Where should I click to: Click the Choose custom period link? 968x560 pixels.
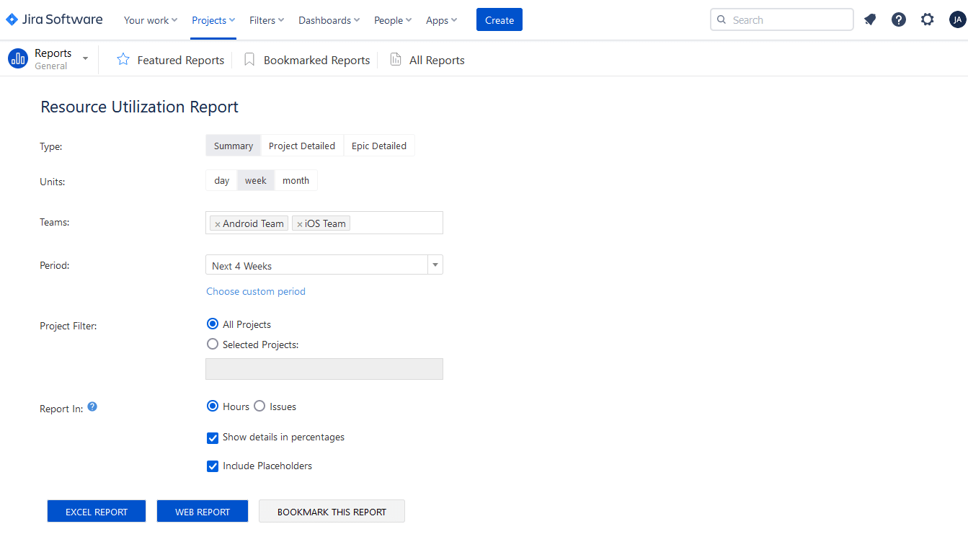coord(255,291)
